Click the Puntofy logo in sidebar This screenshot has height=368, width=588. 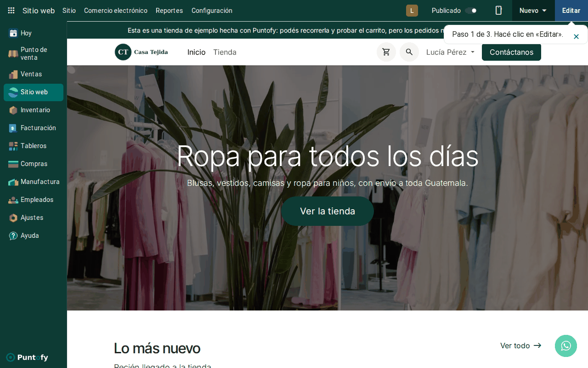pyautogui.click(x=27, y=357)
